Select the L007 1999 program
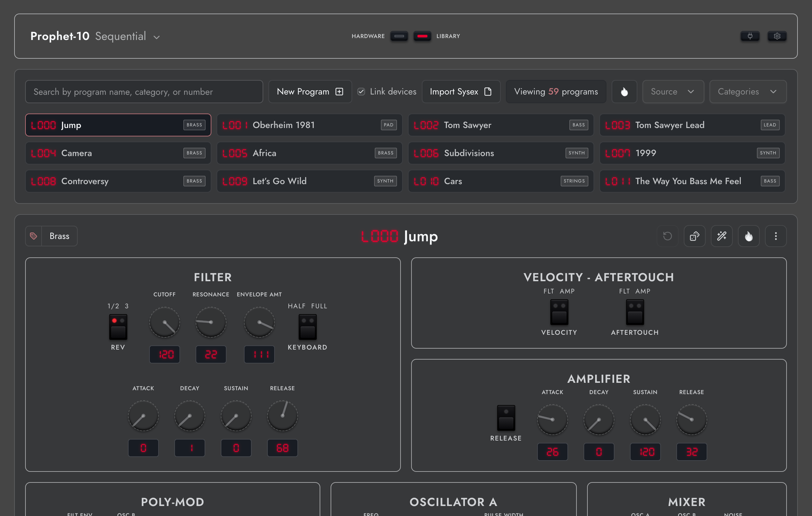The width and height of the screenshot is (812, 516). 692,153
